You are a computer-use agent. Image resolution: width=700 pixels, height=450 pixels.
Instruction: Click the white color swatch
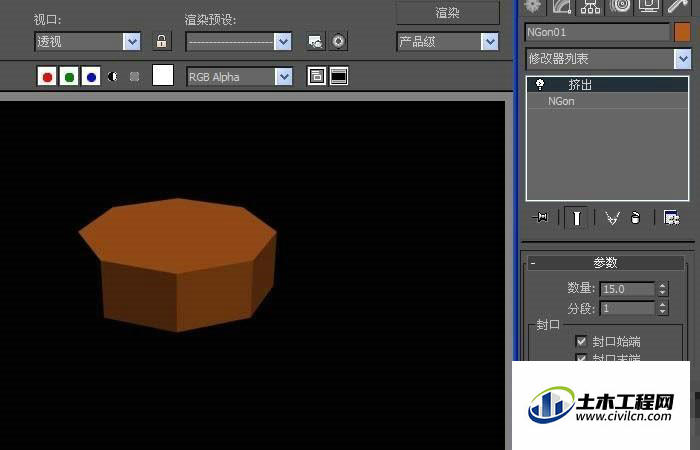click(x=163, y=75)
